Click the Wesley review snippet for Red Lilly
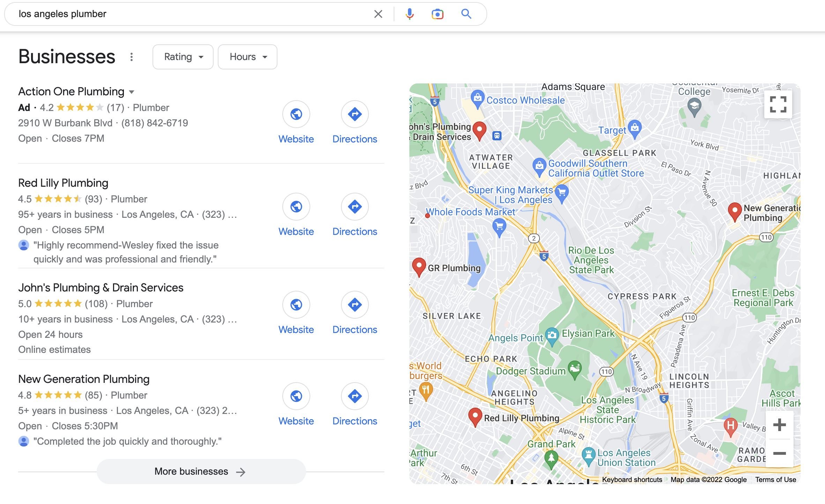 click(x=126, y=252)
